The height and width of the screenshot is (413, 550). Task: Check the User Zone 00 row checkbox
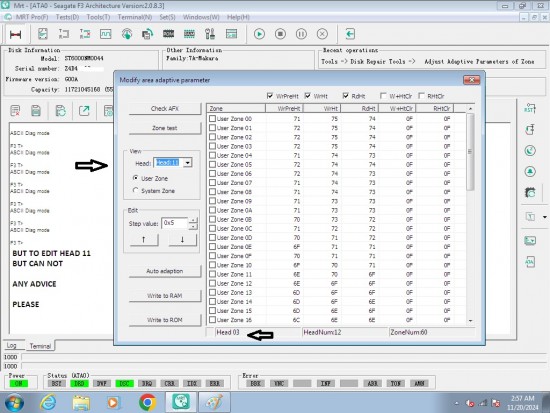click(212, 119)
